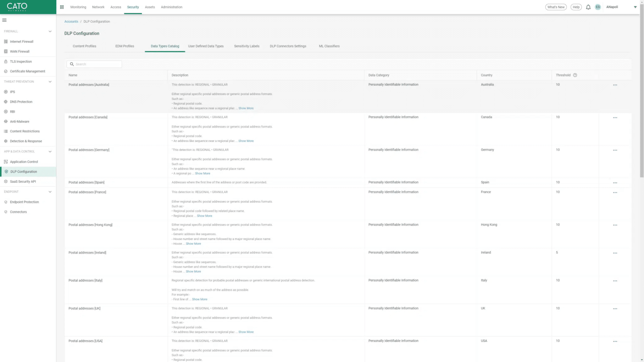
Task: Collapse the Threat Prevention section
Action: coord(50,82)
